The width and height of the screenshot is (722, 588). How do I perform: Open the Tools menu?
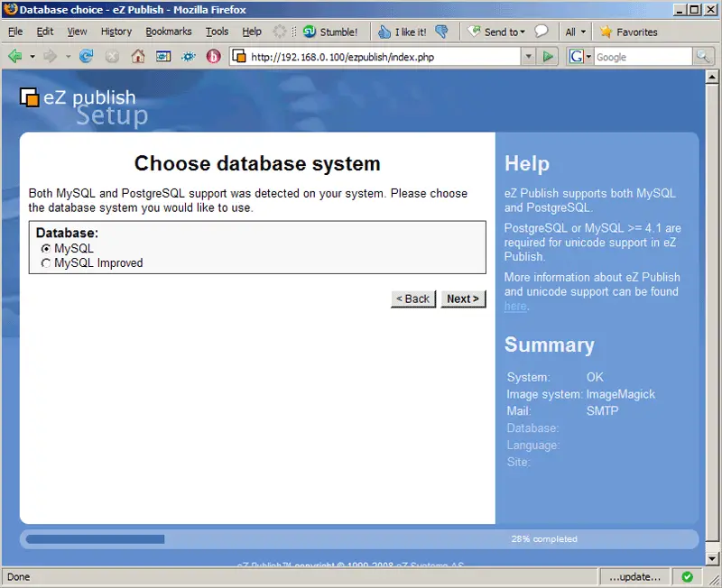(217, 32)
